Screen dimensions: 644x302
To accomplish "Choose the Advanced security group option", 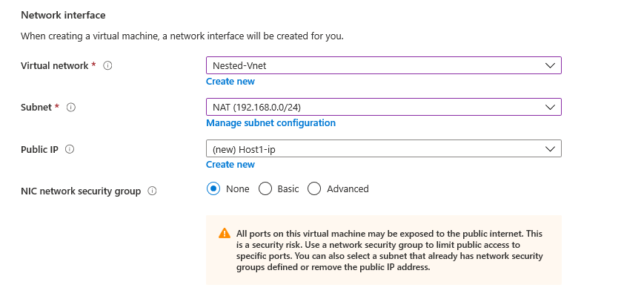I will coord(314,188).
